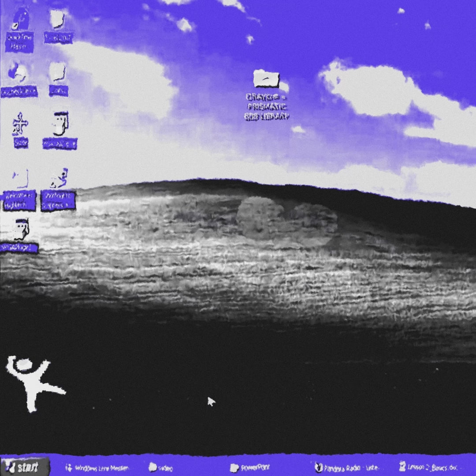476x476 pixels.
Task: Select blank page icon below the cross icon
Action: [20, 178]
